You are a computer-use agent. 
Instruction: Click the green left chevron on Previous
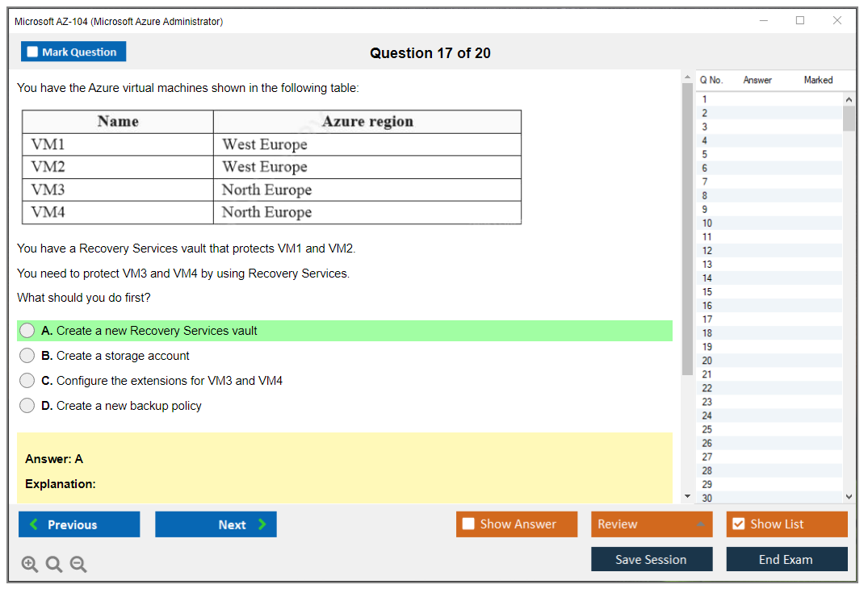click(x=32, y=524)
